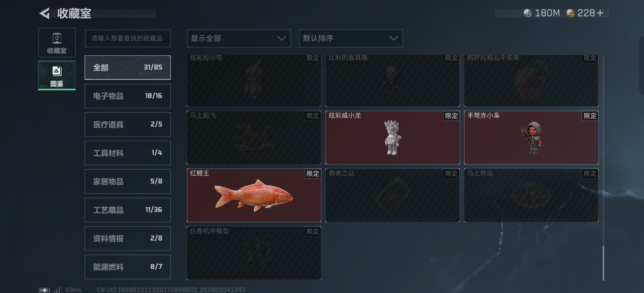Screen dimensions: 644x293
Task: Open the 默认排序 sort dropdown
Action: [x=351, y=38]
